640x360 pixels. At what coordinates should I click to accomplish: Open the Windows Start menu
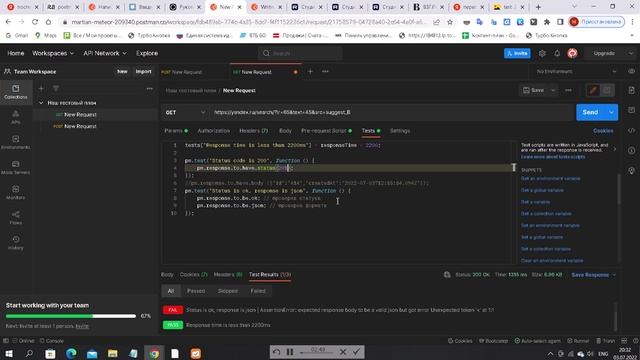tap(9, 353)
